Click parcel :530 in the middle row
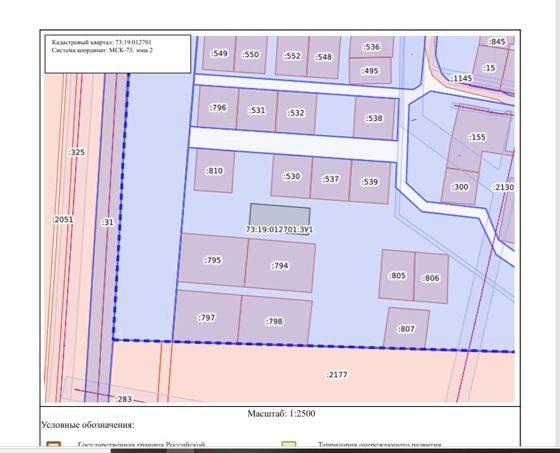The height and width of the screenshot is (453, 560). [x=291, y=176]
